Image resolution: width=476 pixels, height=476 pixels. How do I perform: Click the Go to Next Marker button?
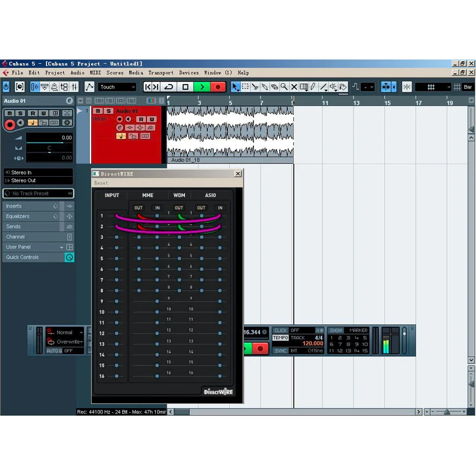[156, 87]
